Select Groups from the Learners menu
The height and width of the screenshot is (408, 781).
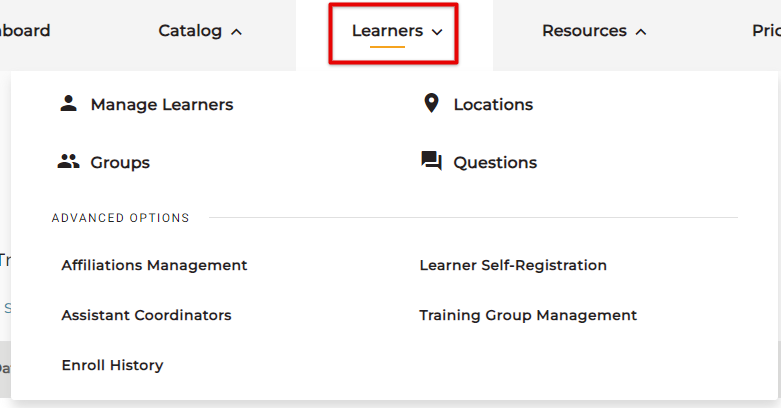point(120,162)
